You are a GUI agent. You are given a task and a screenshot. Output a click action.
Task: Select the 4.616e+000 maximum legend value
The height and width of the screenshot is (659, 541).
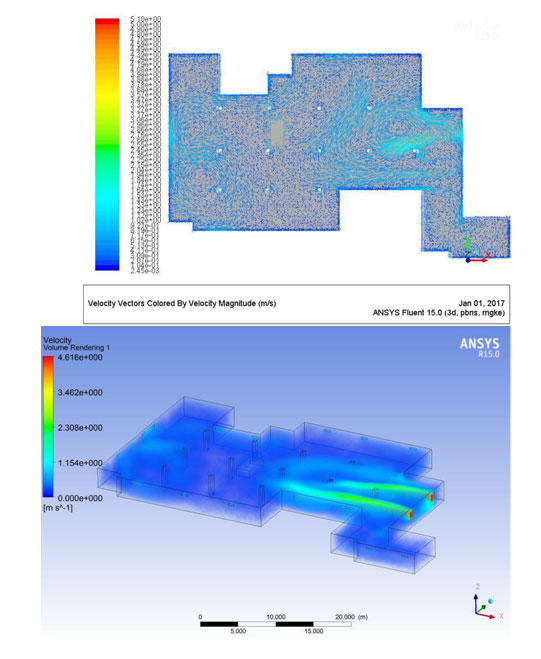pos(80,358)
